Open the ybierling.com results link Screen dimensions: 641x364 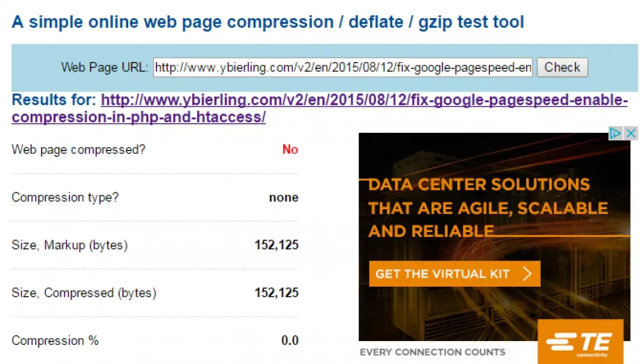[x=319, y=108]
